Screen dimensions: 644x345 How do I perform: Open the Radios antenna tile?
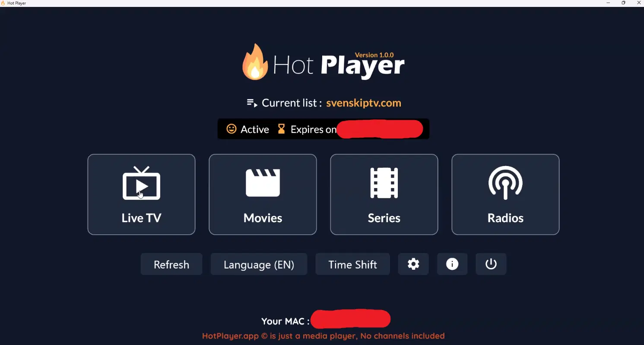(505, 195)
